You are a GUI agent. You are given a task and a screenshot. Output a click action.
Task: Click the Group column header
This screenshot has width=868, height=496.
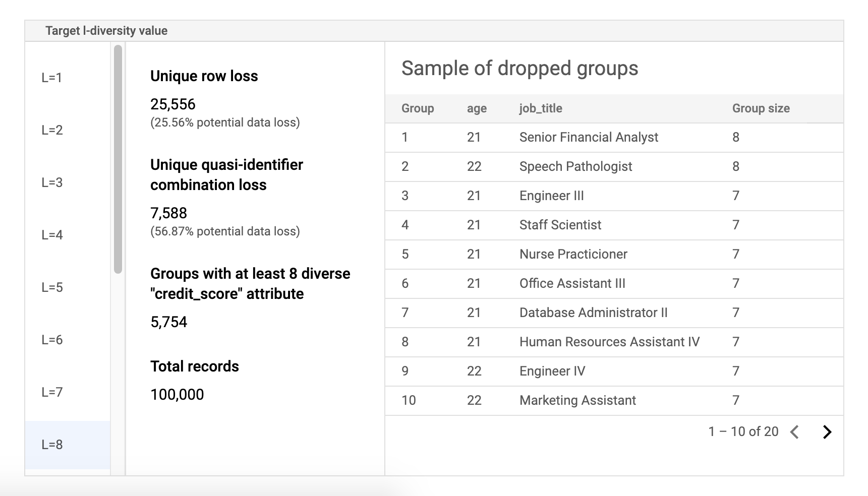(x=418, y=108)
